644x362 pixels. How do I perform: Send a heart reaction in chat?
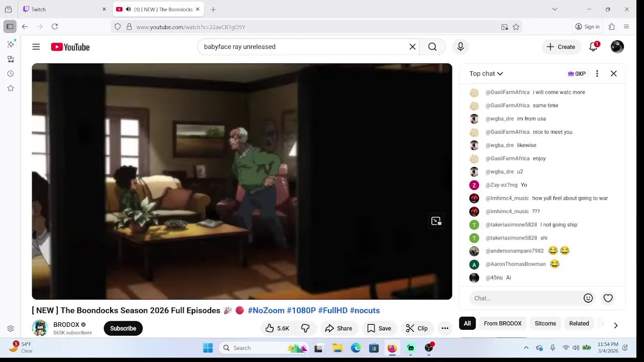click(608, 298)
